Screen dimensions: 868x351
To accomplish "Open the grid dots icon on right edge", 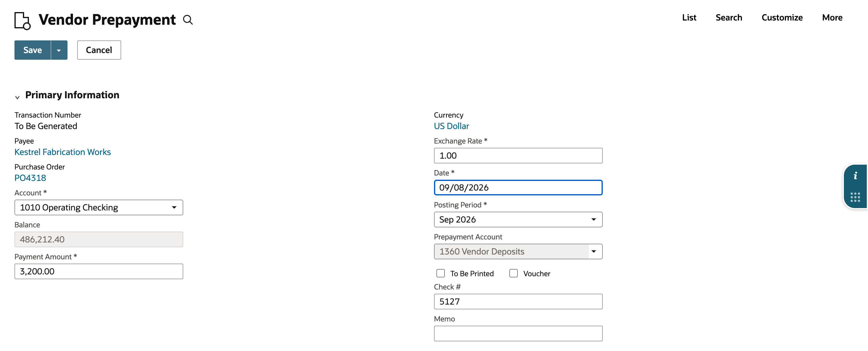I will coord(855,197).
